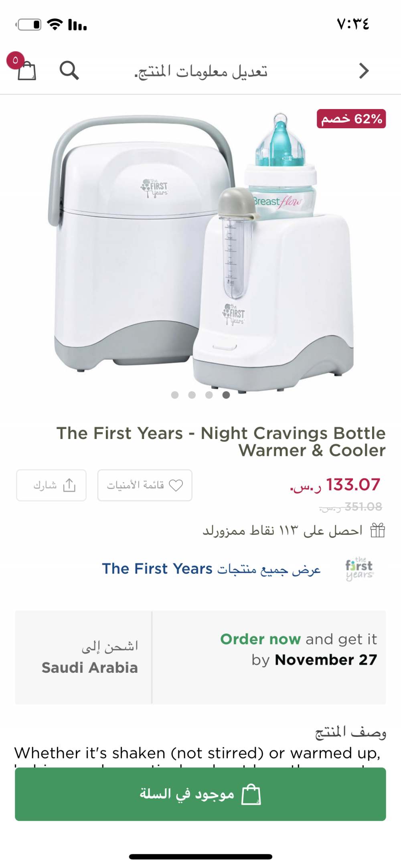Tap the back chevron arrow

[x=364, y=71]
